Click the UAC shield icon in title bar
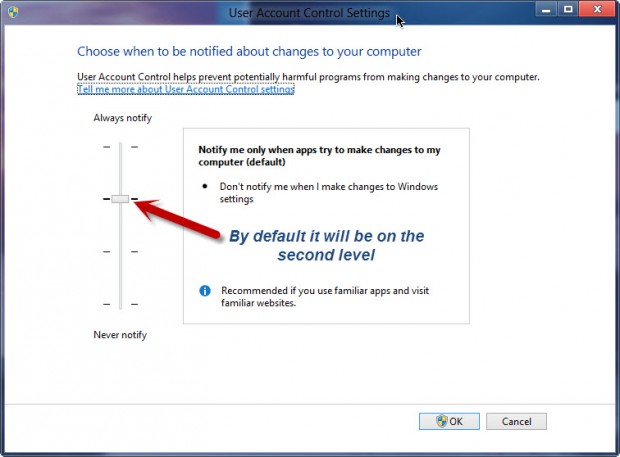Viewport: 620px width, 457px height. coord(13,12)
